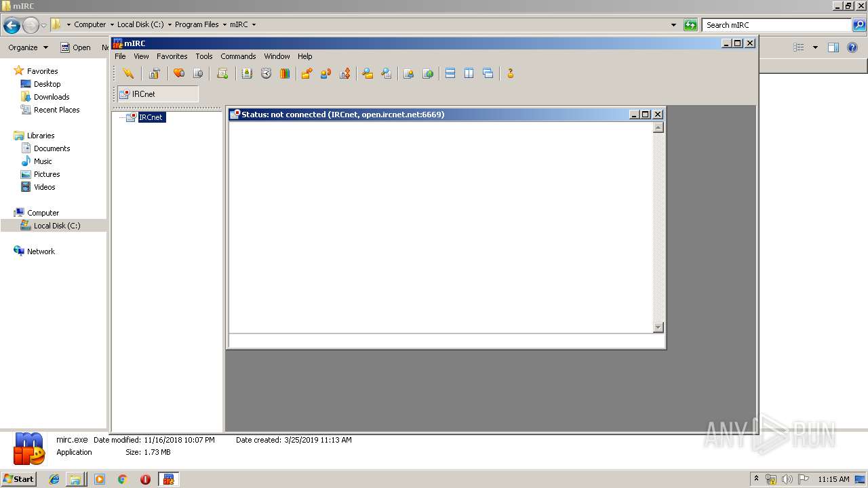Click the Status window text input box
This screenshot has width=868, height=488.
pos(446,341)
